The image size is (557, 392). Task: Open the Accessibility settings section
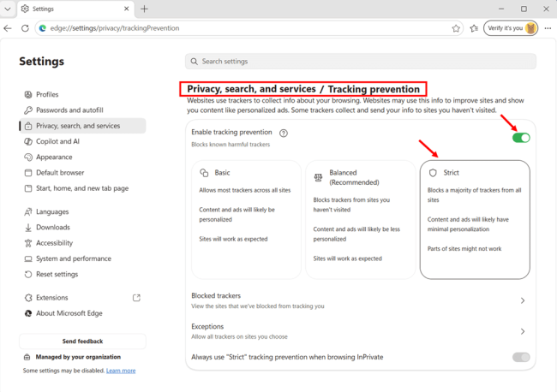click(82, 243)
